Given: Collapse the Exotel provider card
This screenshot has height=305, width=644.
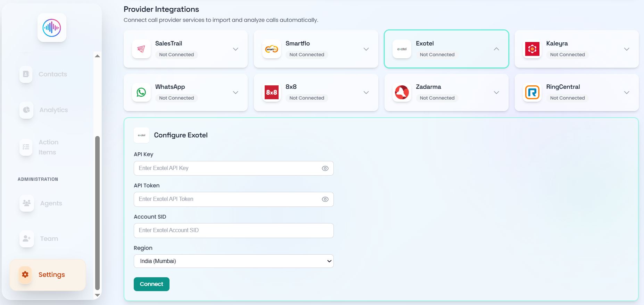Looking at the screenshot, I should click(496, 49).
